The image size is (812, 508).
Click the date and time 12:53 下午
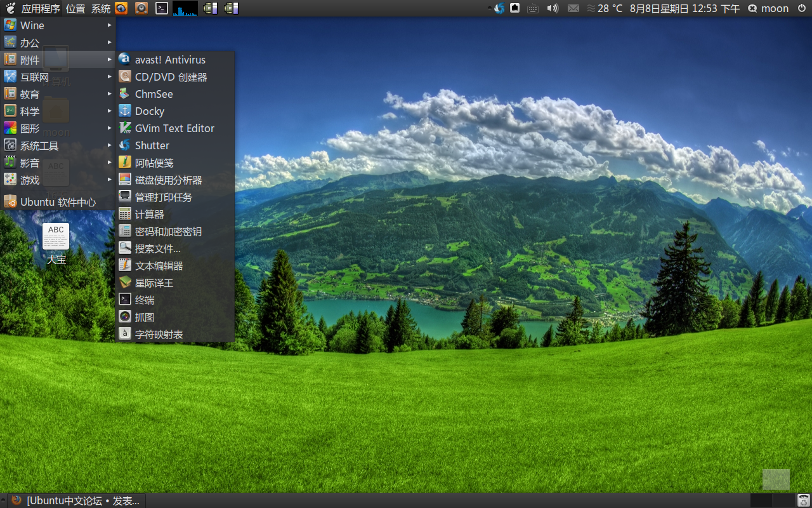pos(684,8)
